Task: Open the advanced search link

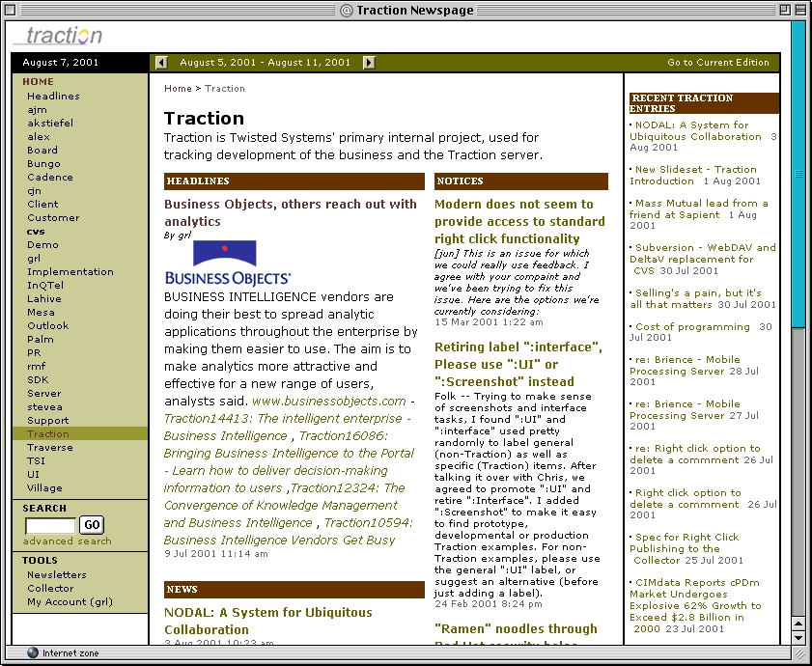Action: 67,541
